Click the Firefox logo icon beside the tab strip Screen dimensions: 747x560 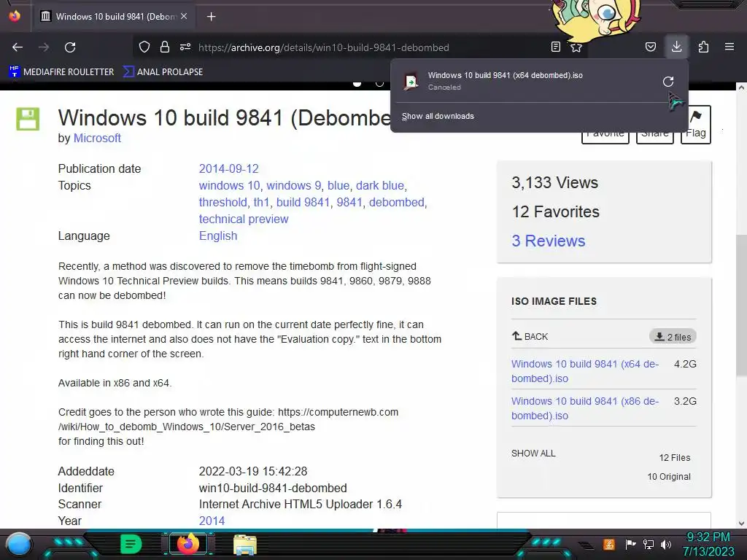coord(15,16)
